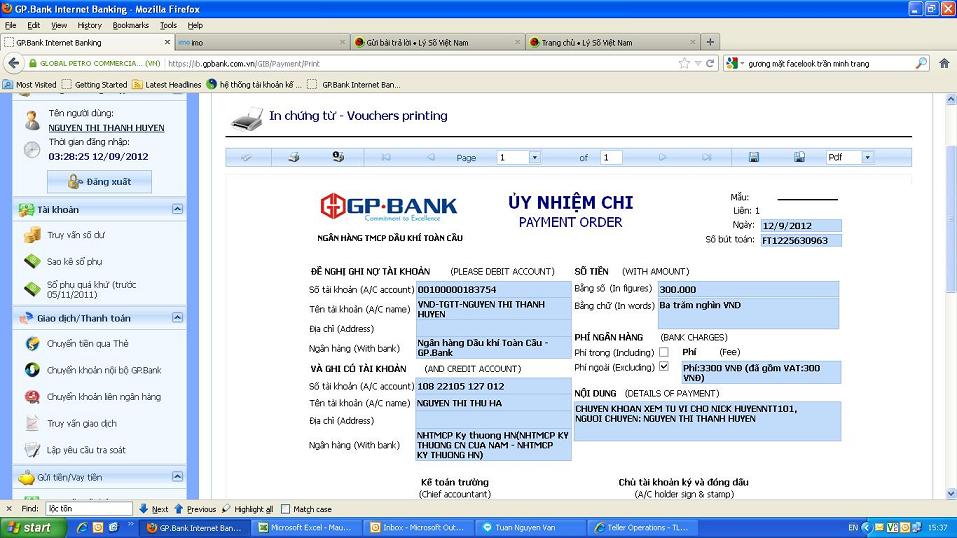Viewport: 957px width, 538px height.
Task: Toggle Phí ngoài (Excluding) checkbox
Action: coord(664,367)
